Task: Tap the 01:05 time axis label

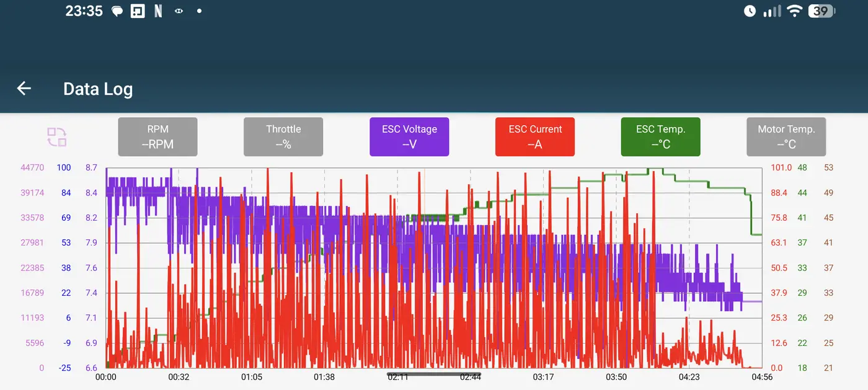Action: (251, 377)
